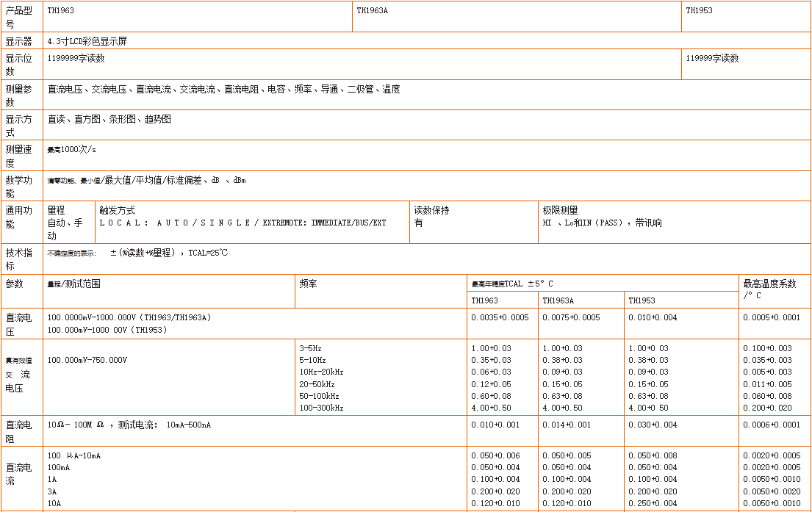Click the 显示位数 row label
812x512 pixels.
click(18, 65)
